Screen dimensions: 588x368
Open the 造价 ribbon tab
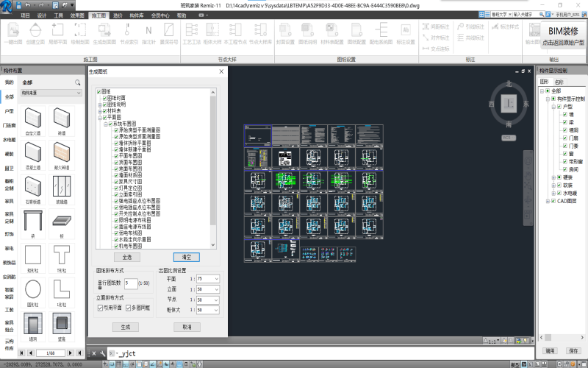(x=118, y=15)
